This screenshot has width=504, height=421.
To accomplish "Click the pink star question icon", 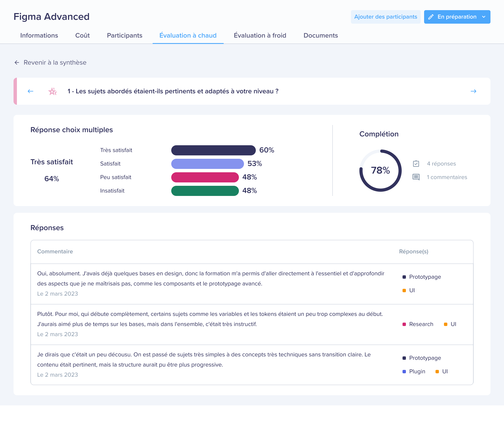I will click(53, 91).
